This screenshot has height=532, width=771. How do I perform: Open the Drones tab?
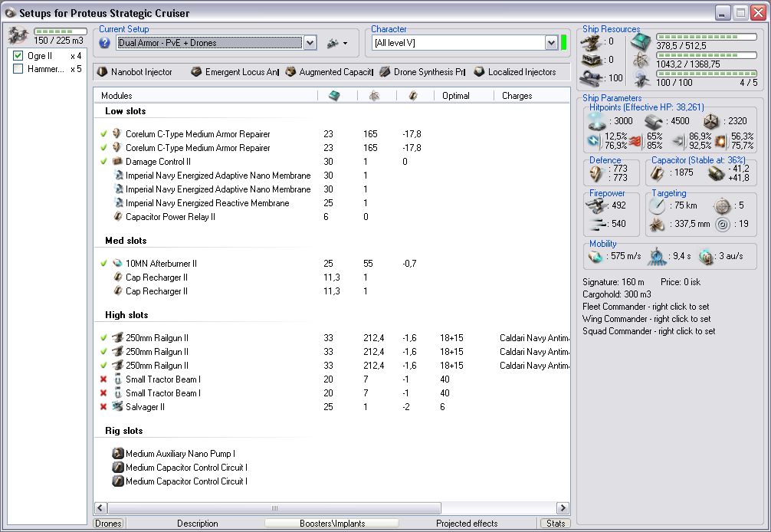[x=108, y=523]
